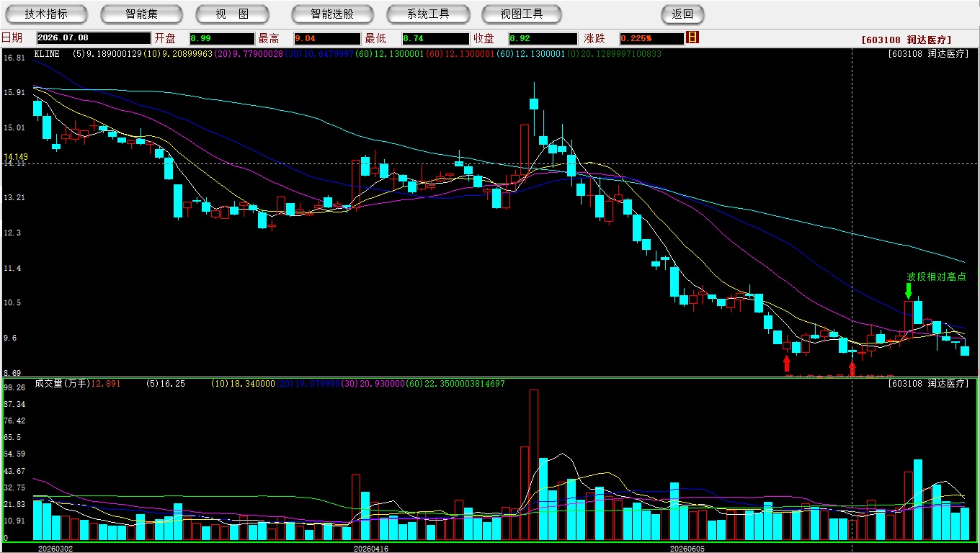This screenshot has width=980, height=553.
Task: Click the 20260605 date on time axis
Action: click(687, 549)
